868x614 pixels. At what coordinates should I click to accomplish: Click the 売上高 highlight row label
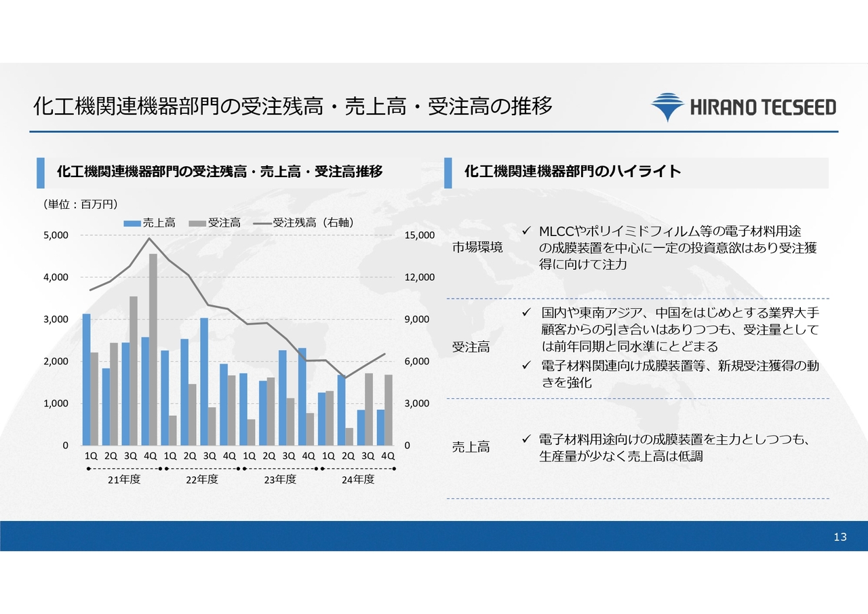click(471, 447)
